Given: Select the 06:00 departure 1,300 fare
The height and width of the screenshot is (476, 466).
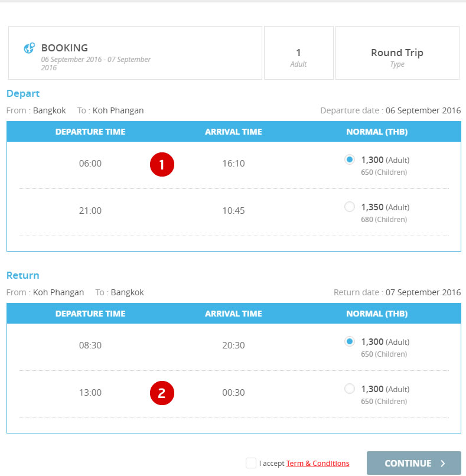Looking at the screenshot, I should tap(350, 159).
